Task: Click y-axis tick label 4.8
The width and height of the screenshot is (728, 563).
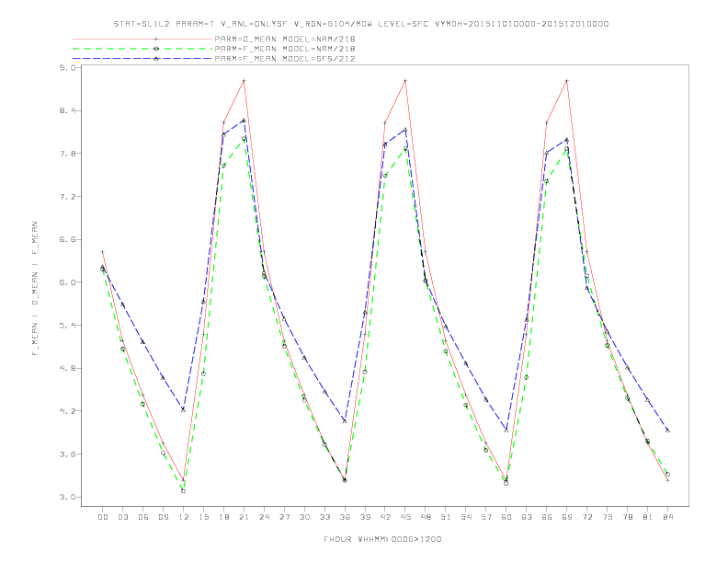Action: 67,368
